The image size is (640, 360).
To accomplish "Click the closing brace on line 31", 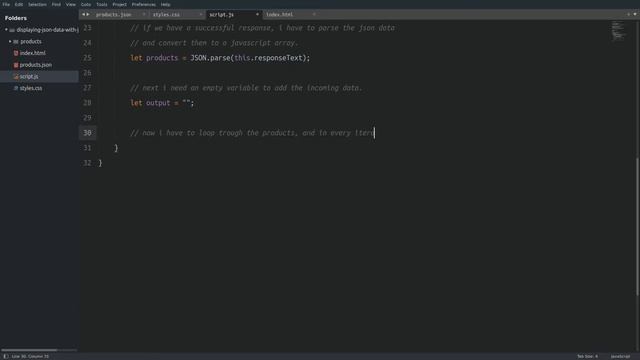I will pyautogui.click(x=116, y=148).
